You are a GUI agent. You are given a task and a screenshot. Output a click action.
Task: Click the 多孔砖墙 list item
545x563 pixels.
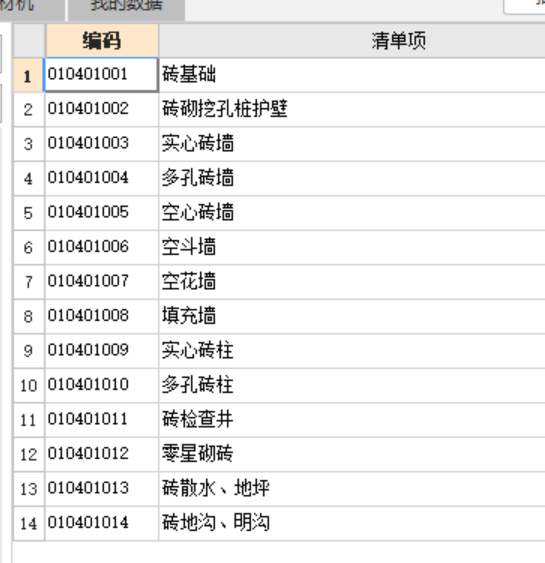click(x=352, y=178)
